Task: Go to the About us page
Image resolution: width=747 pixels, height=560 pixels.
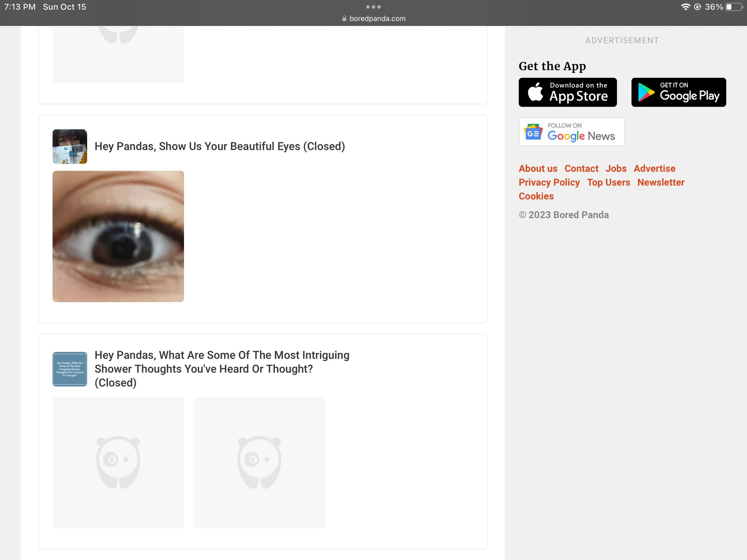Action: pos(538,168)
